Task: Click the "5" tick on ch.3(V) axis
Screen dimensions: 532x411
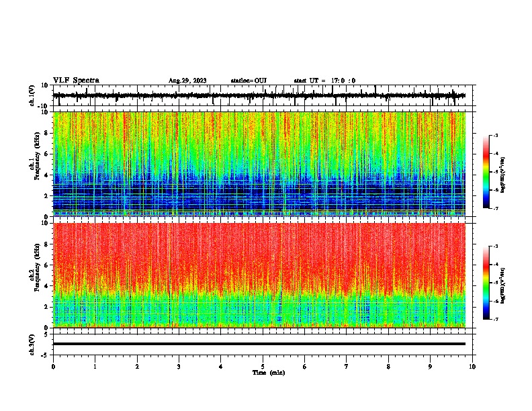Action: (x=46, y=334)
